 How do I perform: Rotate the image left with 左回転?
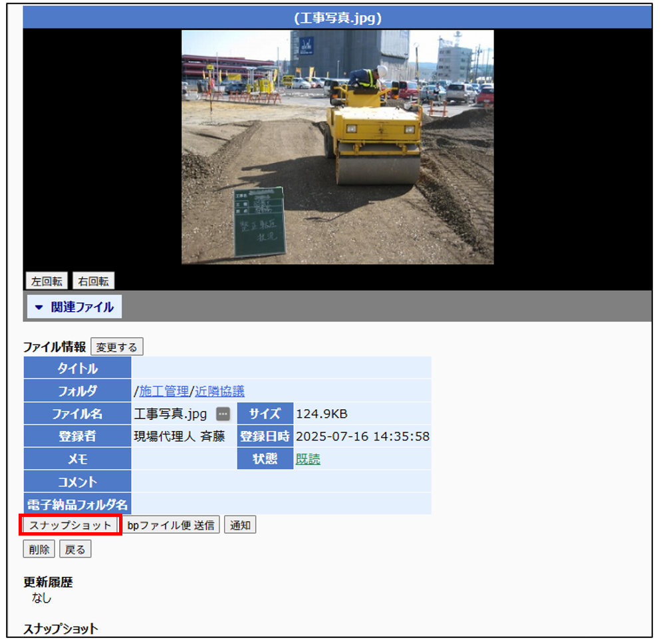(x=47, y=281)
